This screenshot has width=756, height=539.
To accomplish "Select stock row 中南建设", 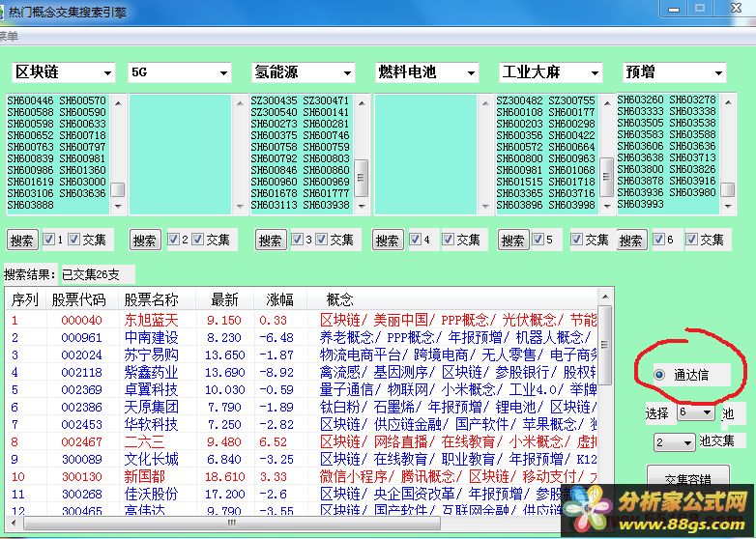I will [302, 337].
